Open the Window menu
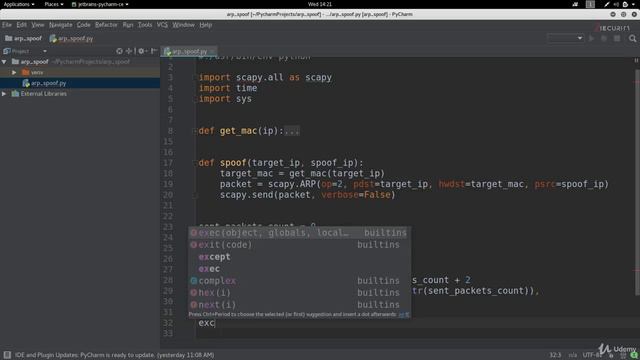The width and height of the screenshot is (640, 360). [x=183, y=25]
